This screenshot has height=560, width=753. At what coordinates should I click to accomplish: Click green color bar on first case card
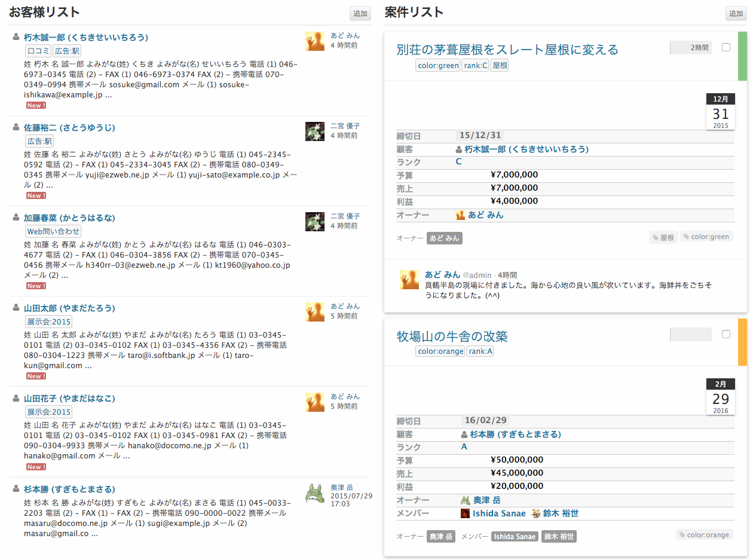click(x=743, y=56)
